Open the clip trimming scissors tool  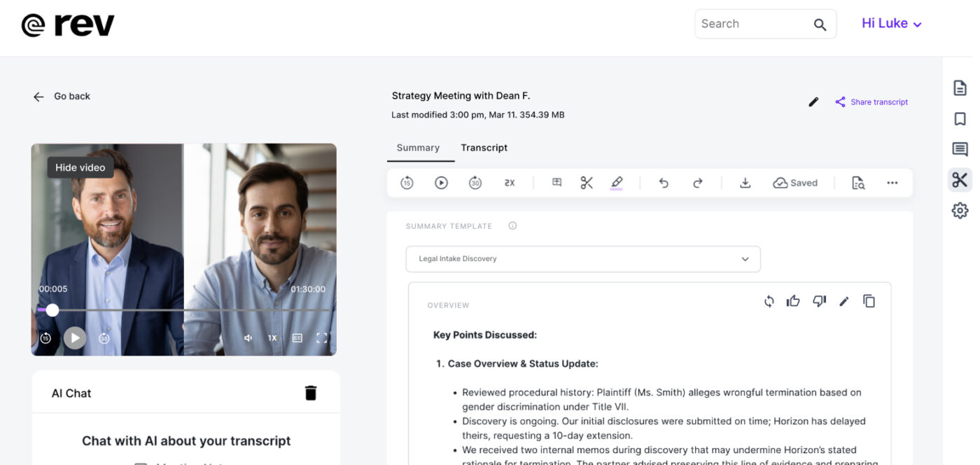(x=587, y=182)
